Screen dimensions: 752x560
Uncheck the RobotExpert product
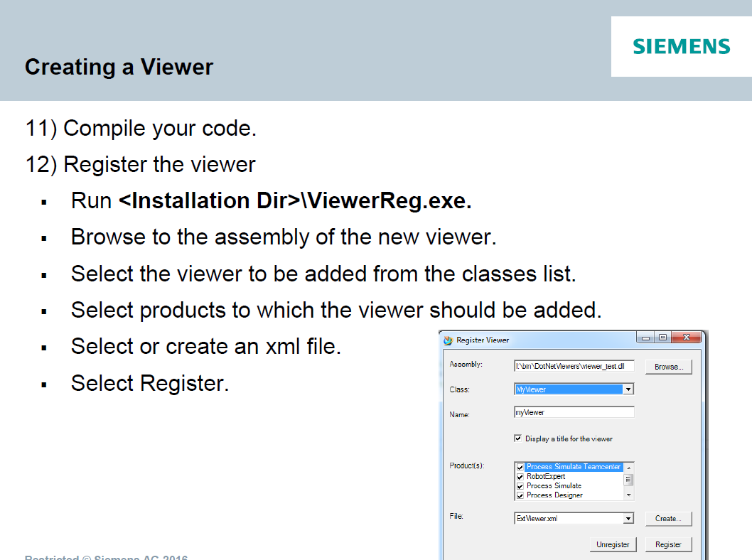point(520,476)
